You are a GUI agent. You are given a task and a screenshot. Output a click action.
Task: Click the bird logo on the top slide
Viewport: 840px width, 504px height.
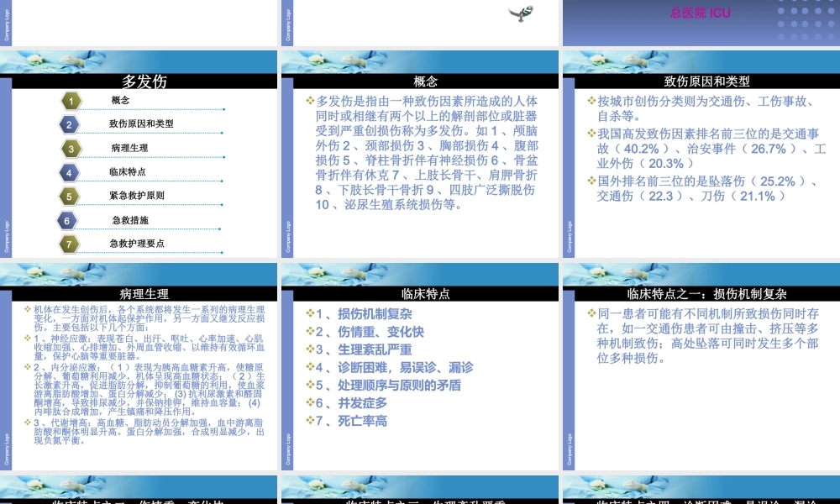click(x=521, y=13)
